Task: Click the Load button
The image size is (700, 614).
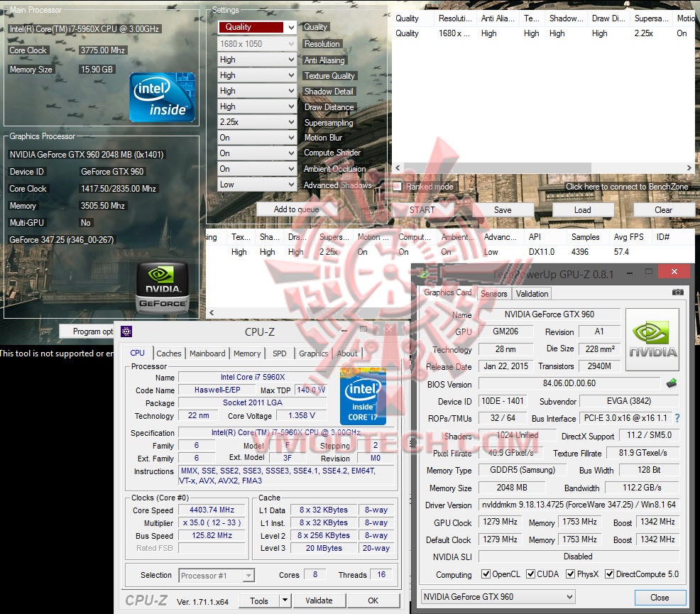Action: (583, 209)
